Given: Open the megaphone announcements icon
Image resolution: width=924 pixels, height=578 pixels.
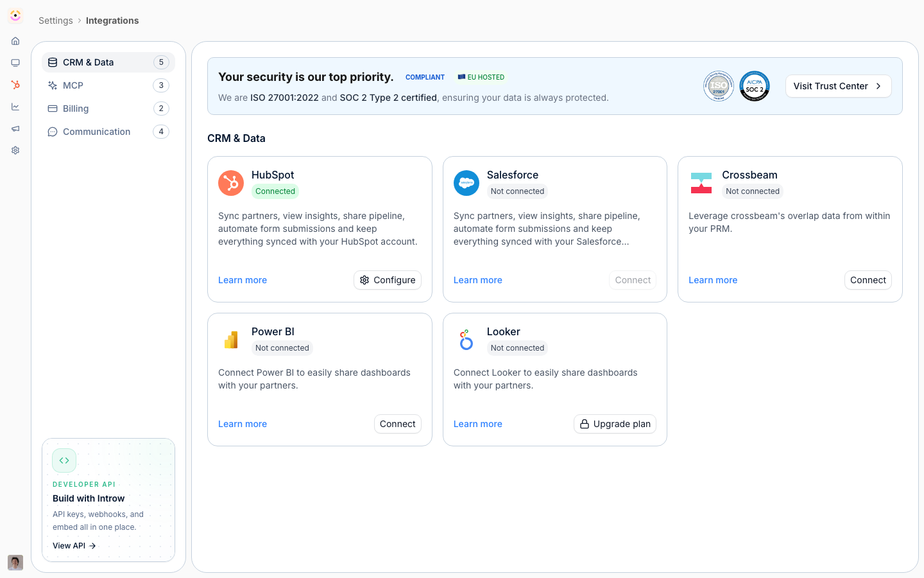Looking at the screenshot, I should 15,128.
